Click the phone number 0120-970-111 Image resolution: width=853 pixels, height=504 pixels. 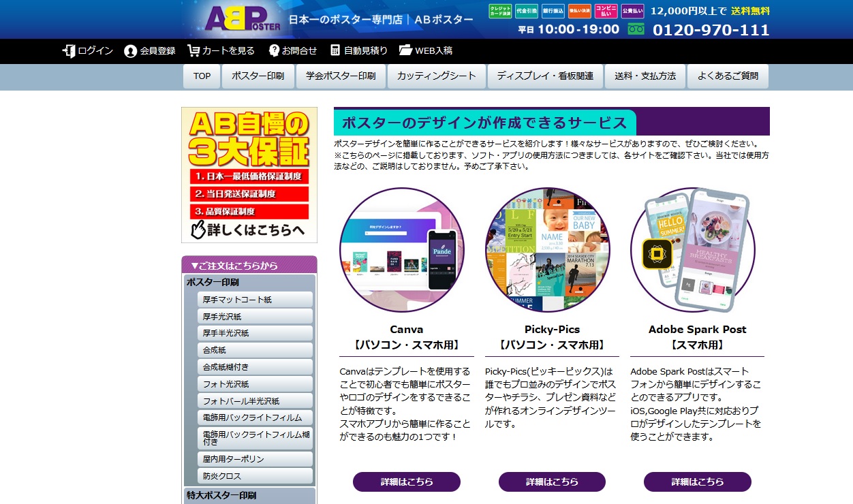(711, 30)
